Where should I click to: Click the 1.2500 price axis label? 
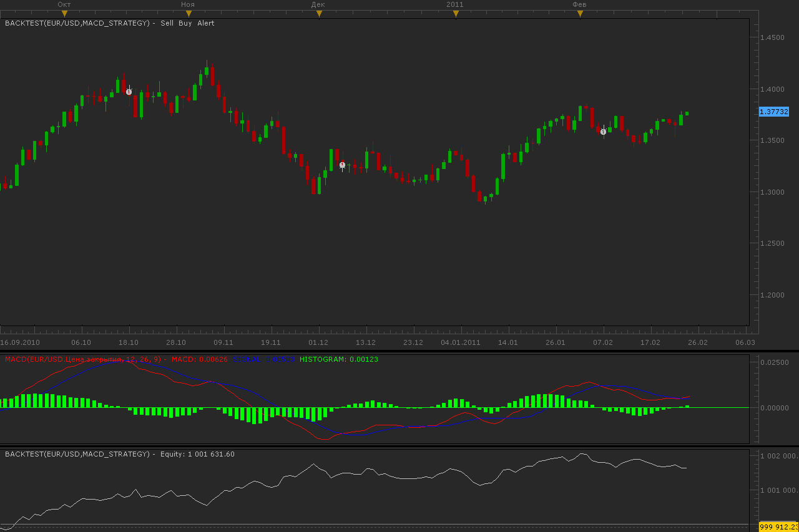click(772, 243)
